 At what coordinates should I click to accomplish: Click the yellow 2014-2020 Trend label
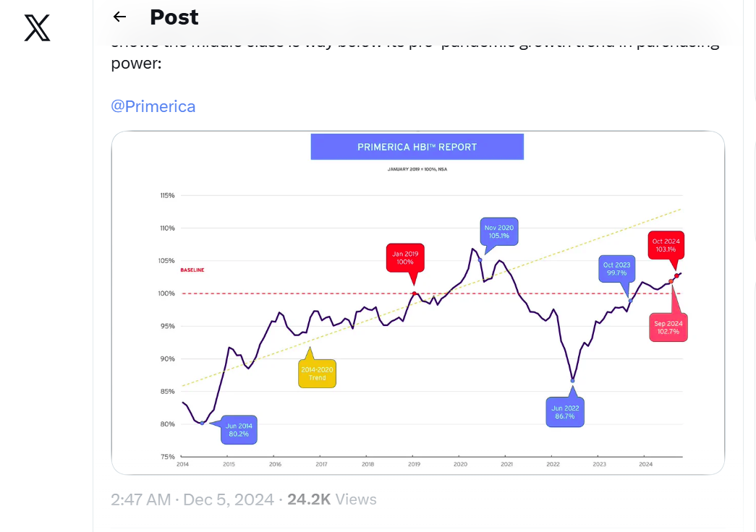318,374
